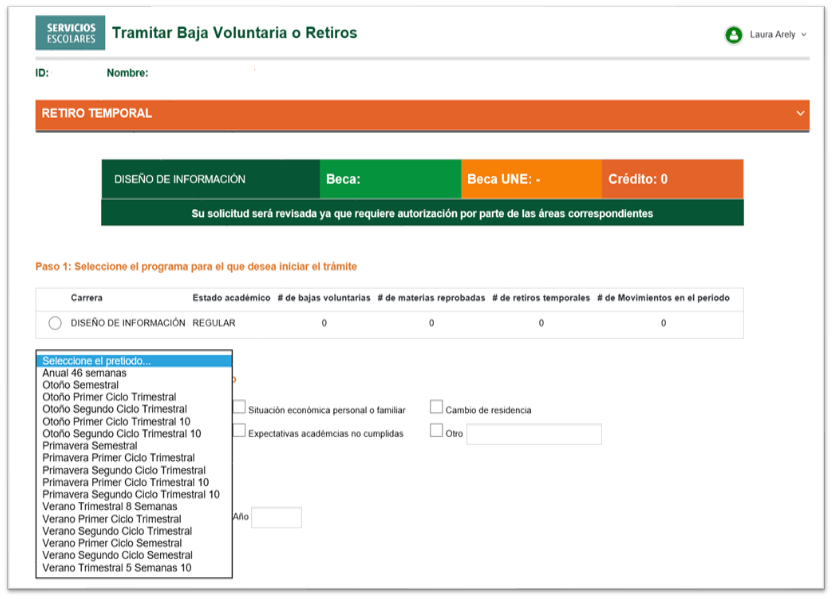Click the Servicios Escolares logo
833x599 pixels.
[x=69, y=32]
